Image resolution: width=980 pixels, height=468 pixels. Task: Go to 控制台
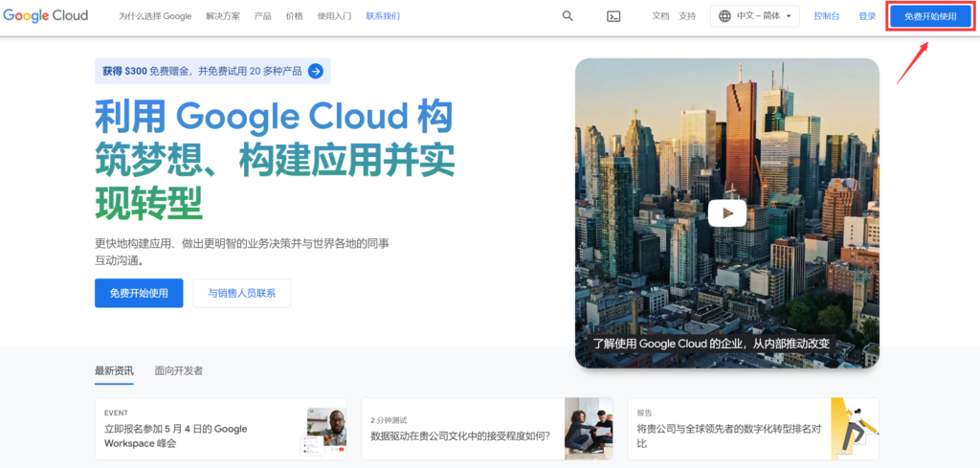click(826, 16)
